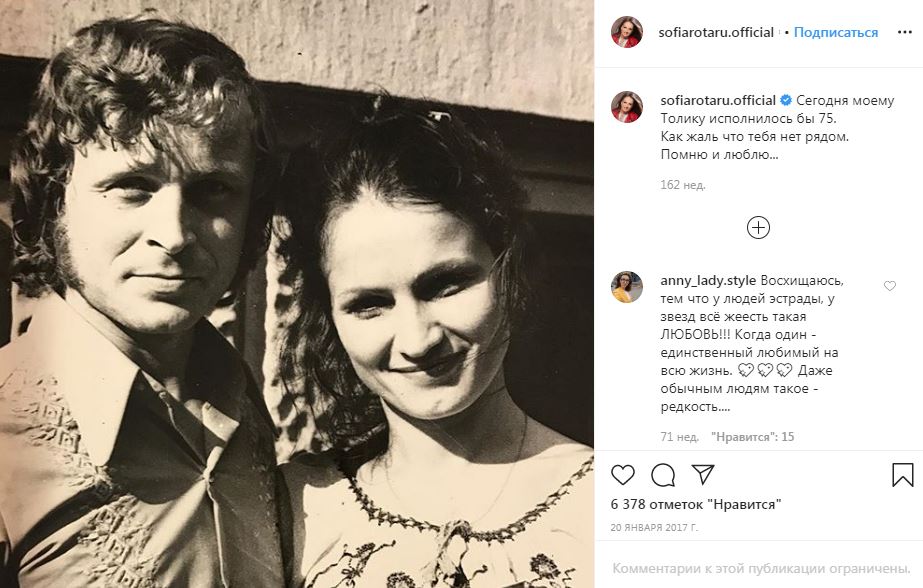Open comments via the speech bubble icon

pyautogui.click(x=663, y=474)
